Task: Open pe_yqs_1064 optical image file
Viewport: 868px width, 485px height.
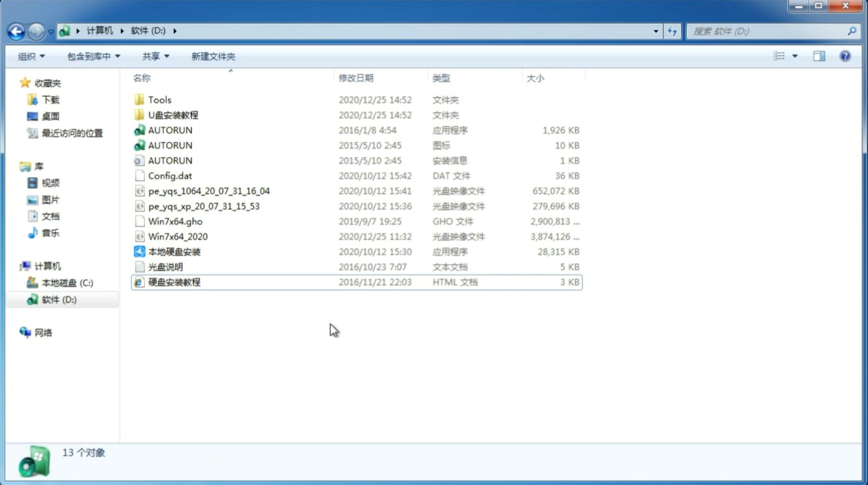Action: 209,191
